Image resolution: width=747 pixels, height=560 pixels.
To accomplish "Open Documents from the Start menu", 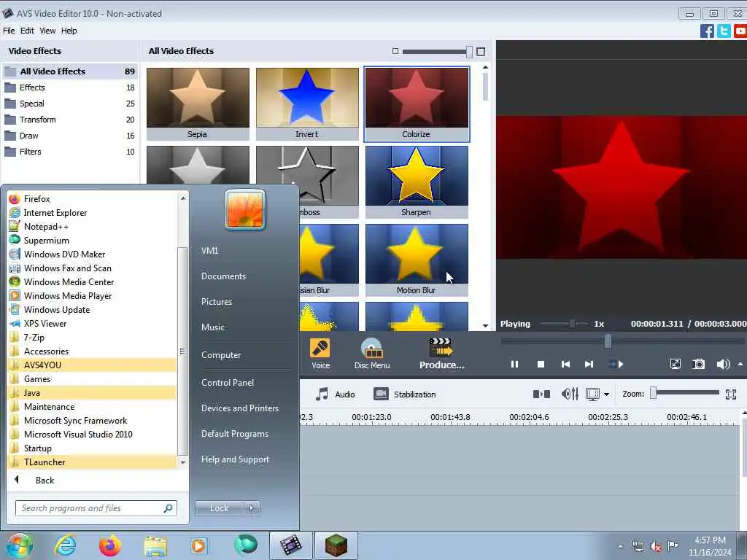I will pos(223,276).
